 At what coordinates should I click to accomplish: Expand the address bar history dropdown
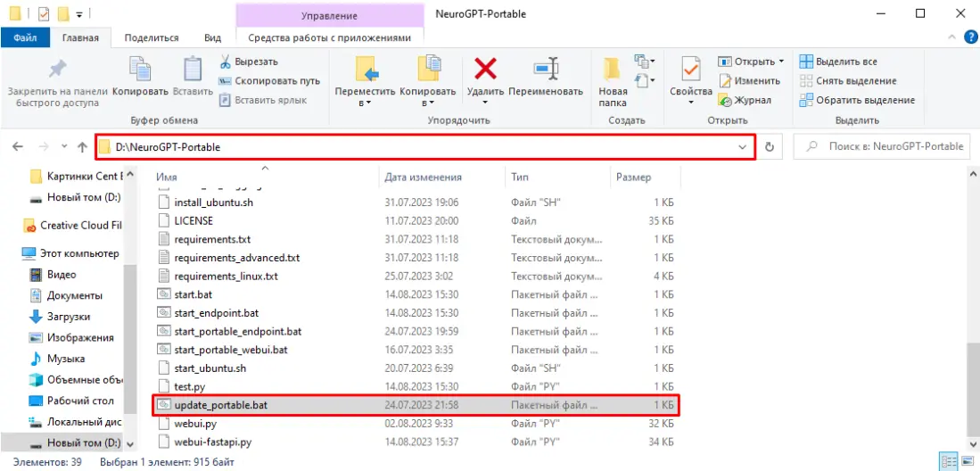[743, 147]
